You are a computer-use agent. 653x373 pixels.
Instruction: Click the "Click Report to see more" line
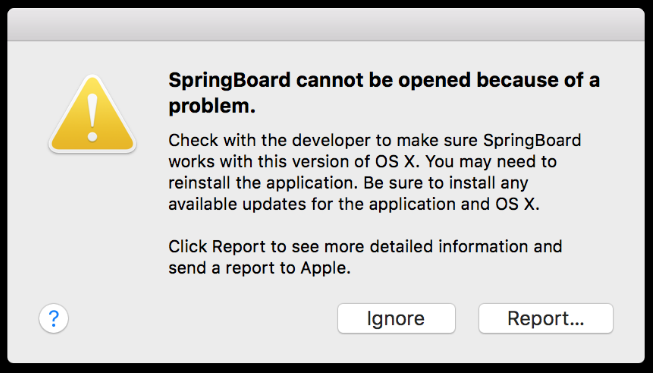pyautogui.click(x=365, y=247)
